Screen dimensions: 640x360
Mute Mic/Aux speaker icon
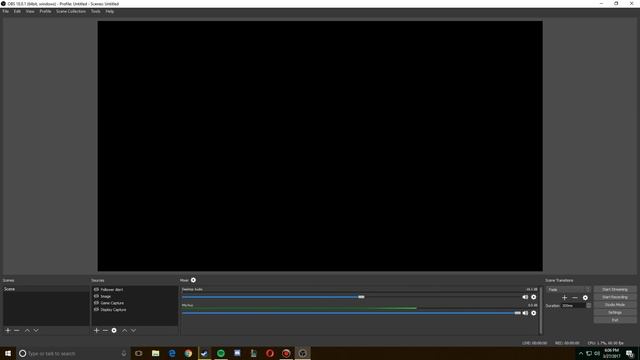tap(525, 313)
